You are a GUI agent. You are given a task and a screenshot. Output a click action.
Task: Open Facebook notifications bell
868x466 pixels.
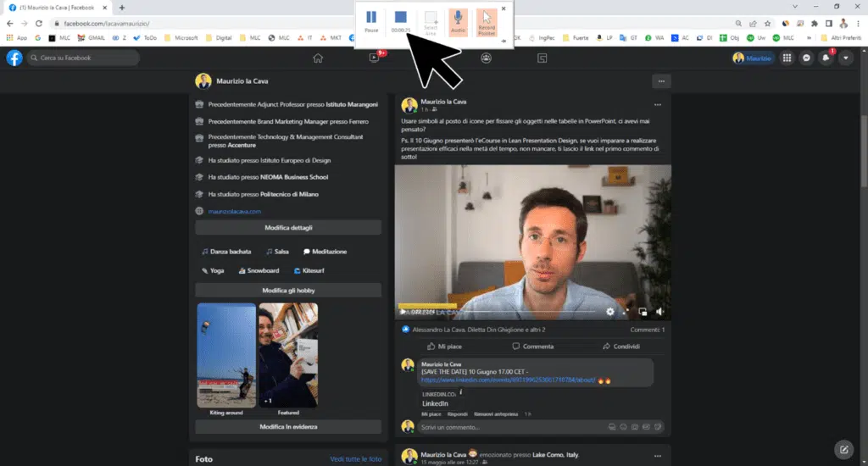click(x=826, y=58)
